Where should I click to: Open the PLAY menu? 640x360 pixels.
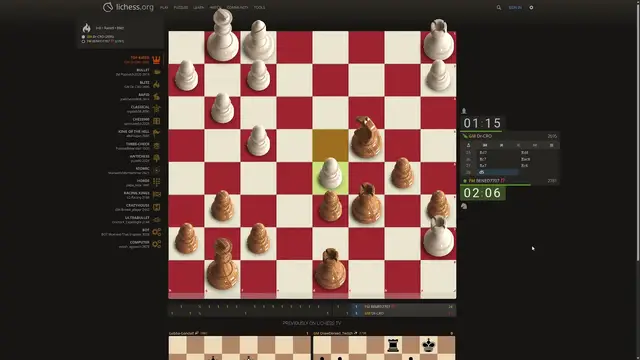tap(164, 7)
